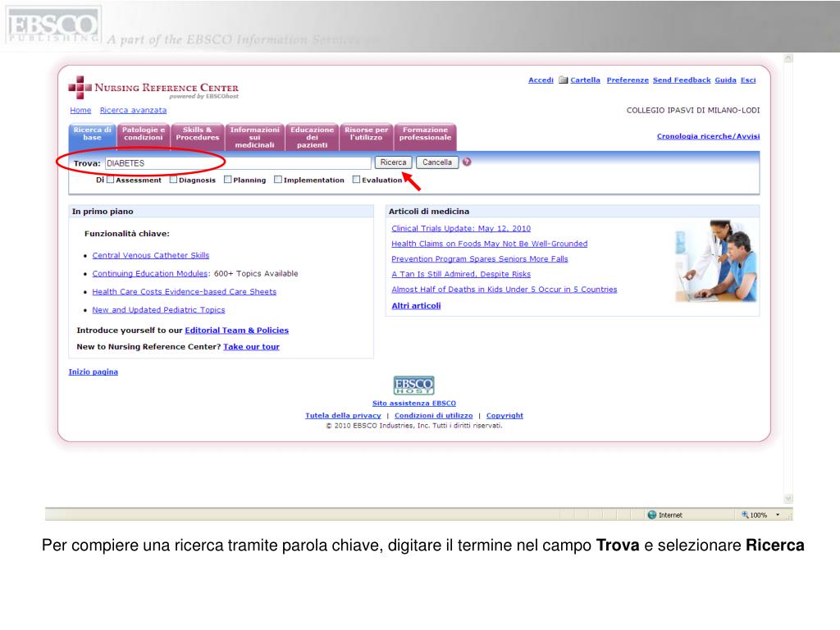Click the Inizio pagina link

(94, 372)
